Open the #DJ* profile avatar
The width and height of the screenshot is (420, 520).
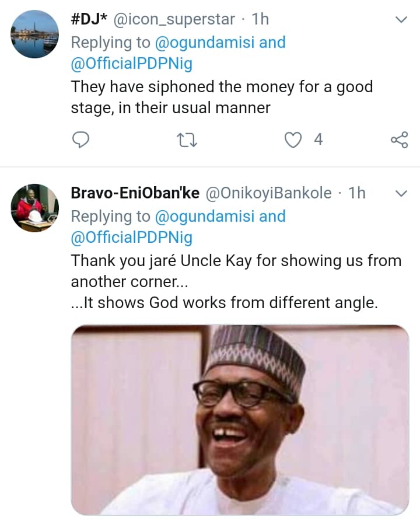pyautogui.click(x=35, y=34)
